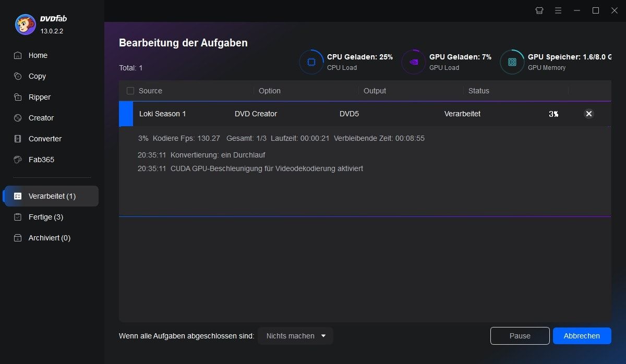Click the Copy disc icon
The height and width of the screenshot is (364, 626).
coord(18,76)
